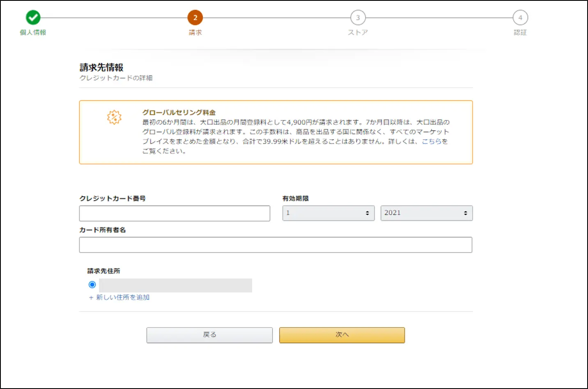Screen dimensions: 588x389
Task: Focus the カード所有者名 input field
Action: (x=276, y=245)
